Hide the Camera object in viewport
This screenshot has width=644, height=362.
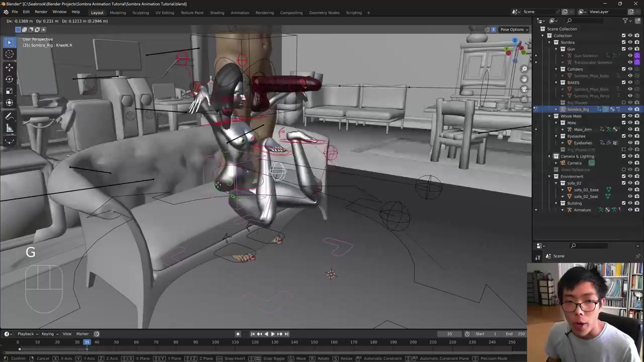[x=630, y=163]
